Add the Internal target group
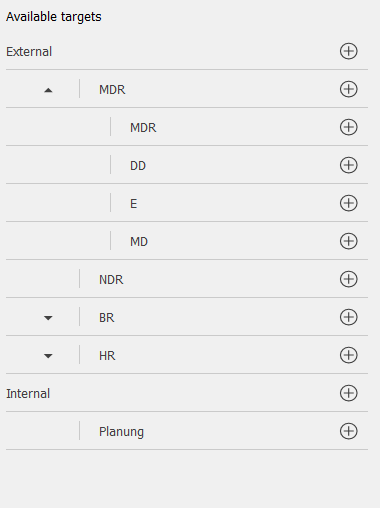This screenshot has height=508, width=380. click(x=349, y=393)
